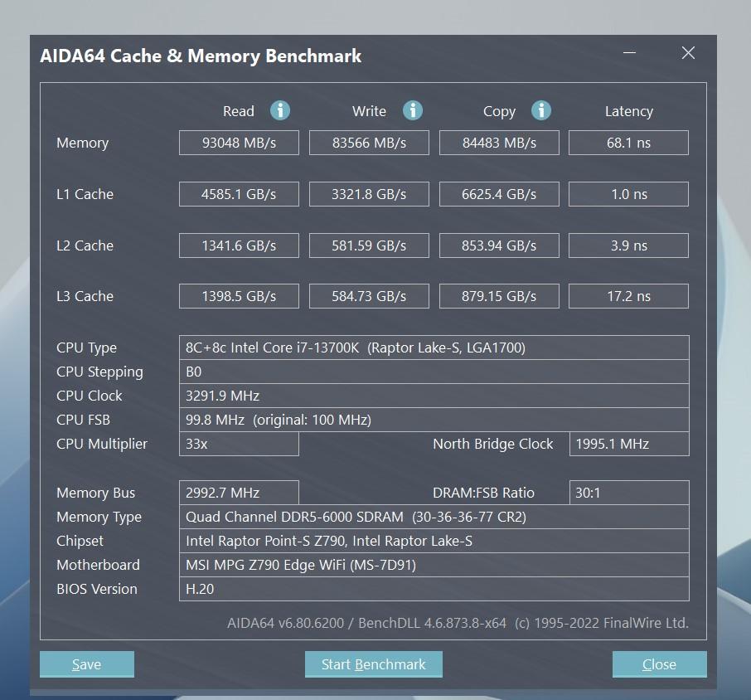Select the Memory latency value 68.1 ns
Viewport: 751px width, 700px height.
point(629,143)
